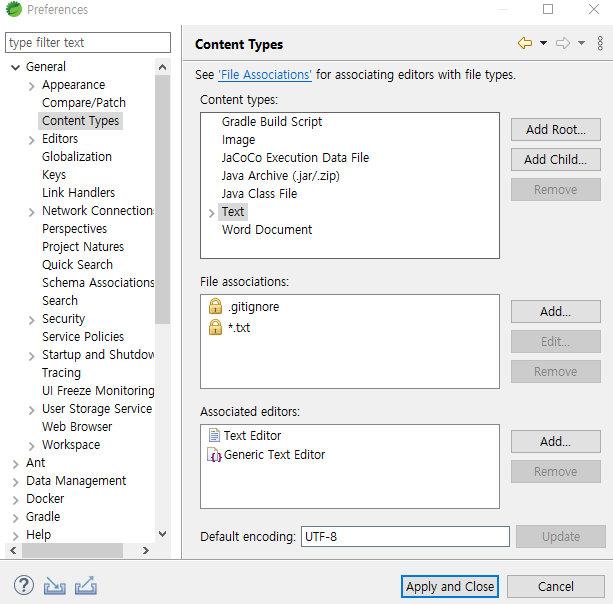Click the tree's vertical scrollbar thumb
613x604 pixels.
point(162,199)
